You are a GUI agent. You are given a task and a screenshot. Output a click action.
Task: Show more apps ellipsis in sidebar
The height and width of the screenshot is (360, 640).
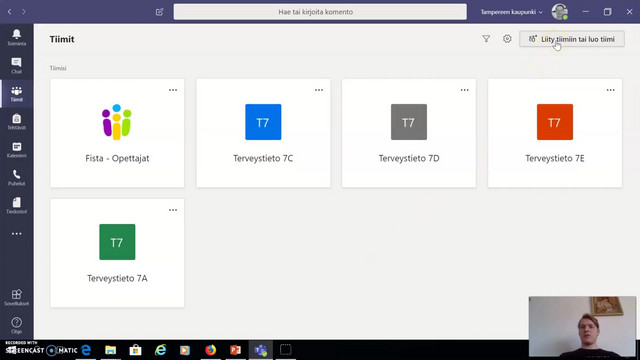coord(16,234)
